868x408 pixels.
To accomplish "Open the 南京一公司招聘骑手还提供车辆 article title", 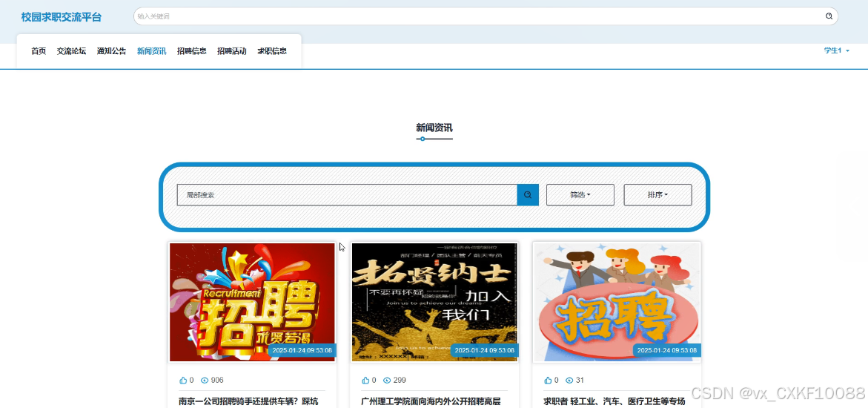I will click(248, 401).
